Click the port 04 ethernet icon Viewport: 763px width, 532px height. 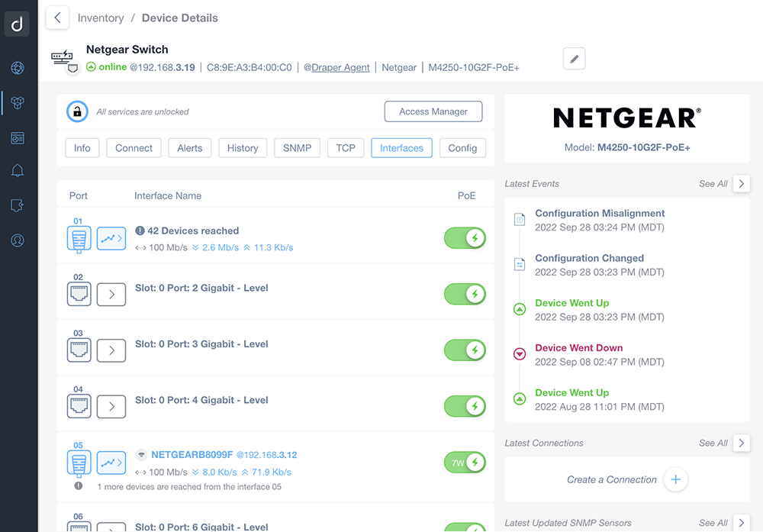(79, 406)
